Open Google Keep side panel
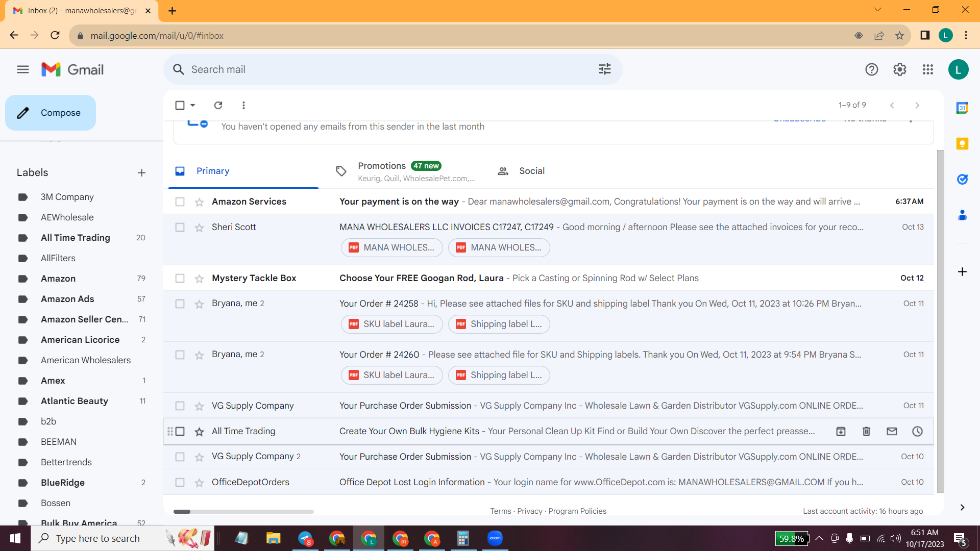This screenshot has height=551, width=980. pyautogui.click(x=962, y=143)
